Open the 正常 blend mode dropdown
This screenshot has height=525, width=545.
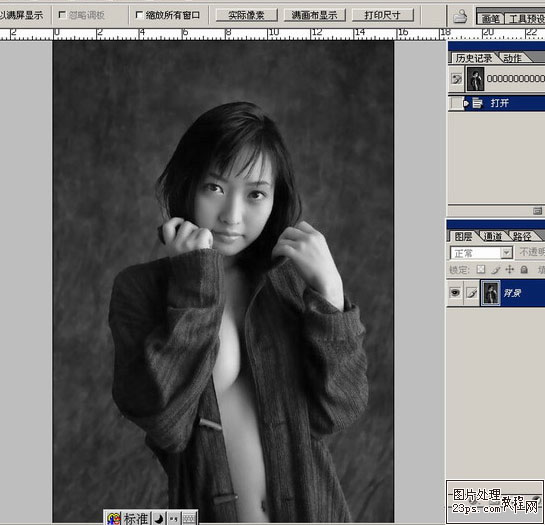[481, 253]
